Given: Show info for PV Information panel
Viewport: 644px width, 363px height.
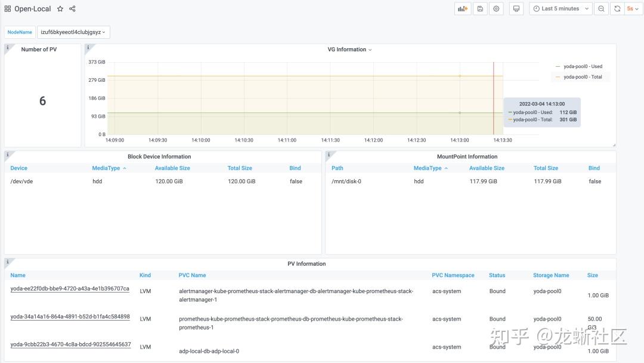Looking at the screenshot, I should pyautogui.click(x=7, y=262).
